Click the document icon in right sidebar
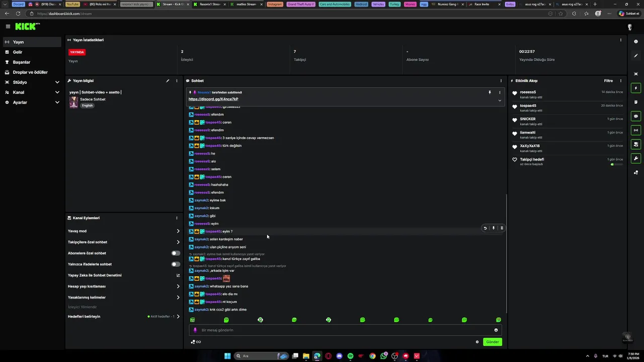This screenshot has width=644, height=362. (636, 102)
